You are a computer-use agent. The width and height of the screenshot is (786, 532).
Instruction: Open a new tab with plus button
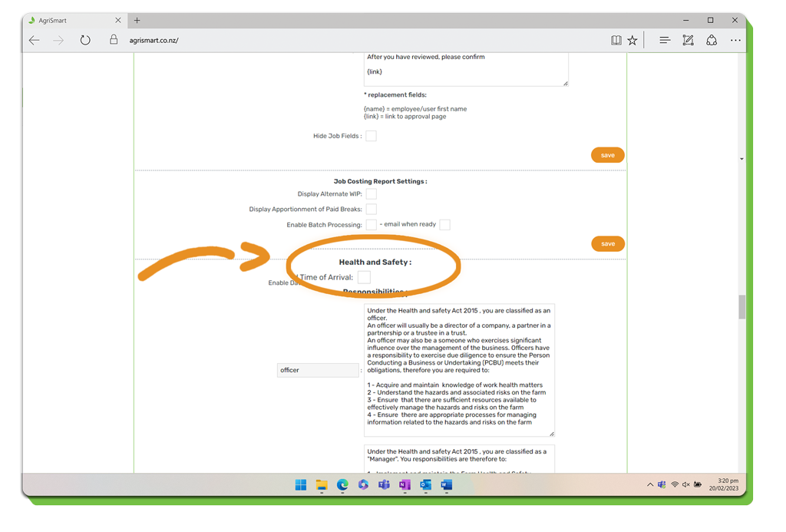click(137, 21)
